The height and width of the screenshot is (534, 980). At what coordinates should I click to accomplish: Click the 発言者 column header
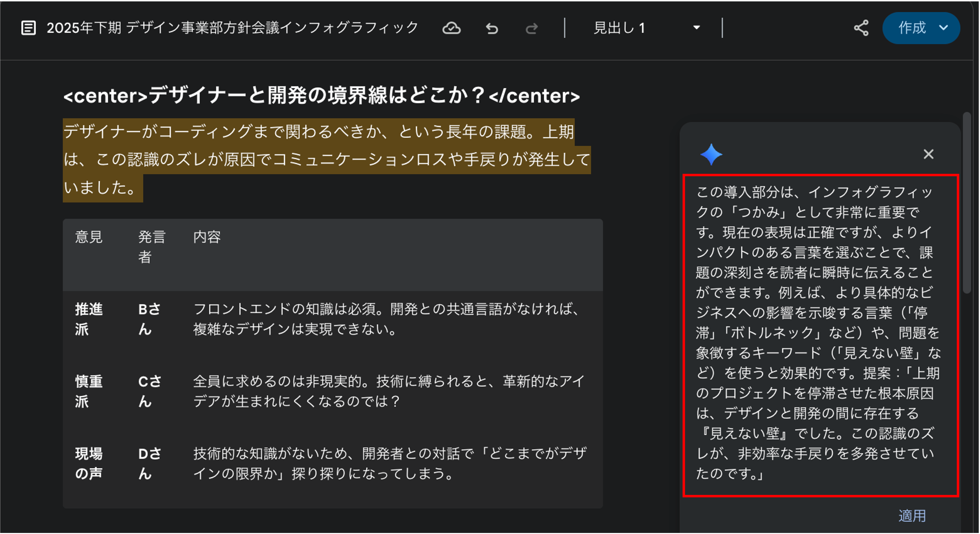click(151, 247)
